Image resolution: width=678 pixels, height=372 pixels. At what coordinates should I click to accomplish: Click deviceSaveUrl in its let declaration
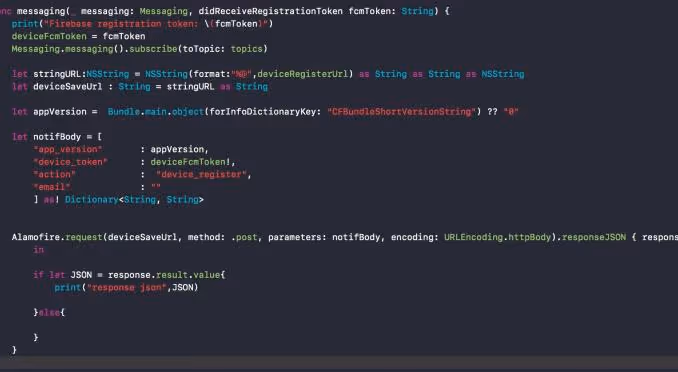[68, 87]
